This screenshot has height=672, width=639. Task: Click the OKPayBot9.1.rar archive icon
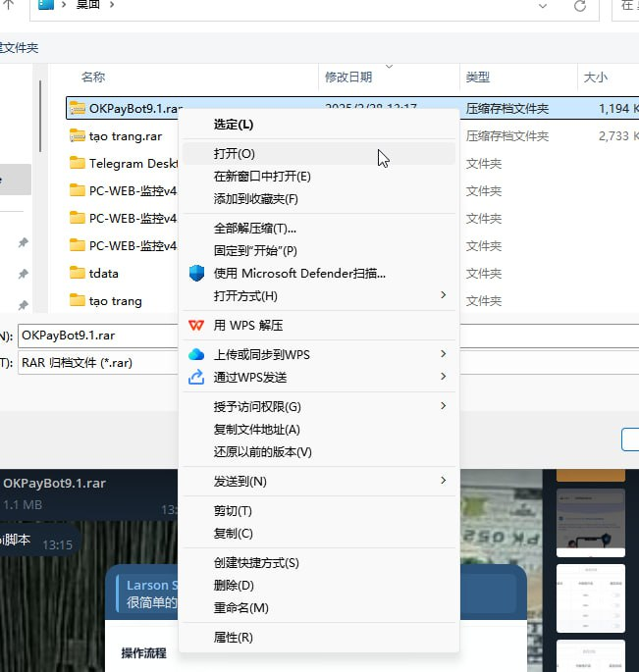click(78, 109)
